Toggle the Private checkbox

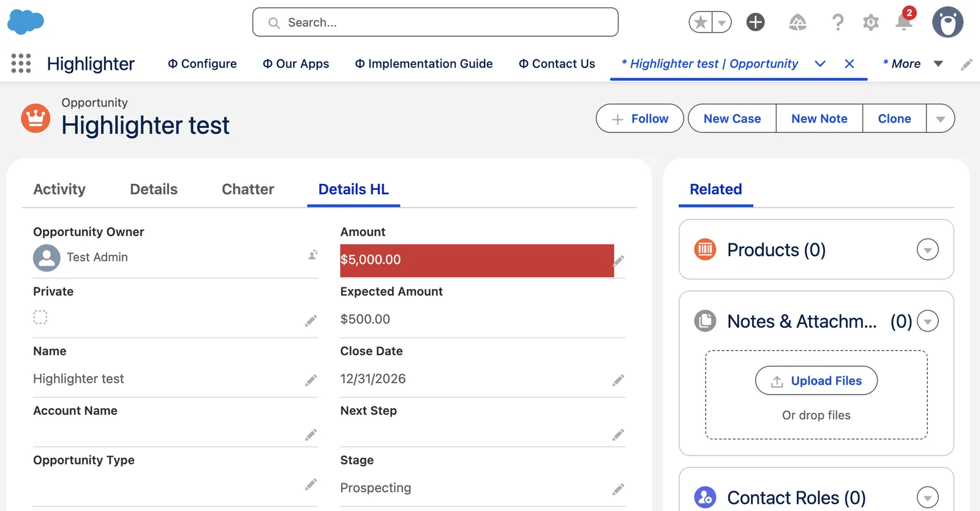pyautogui.click(x=40, y=317)
